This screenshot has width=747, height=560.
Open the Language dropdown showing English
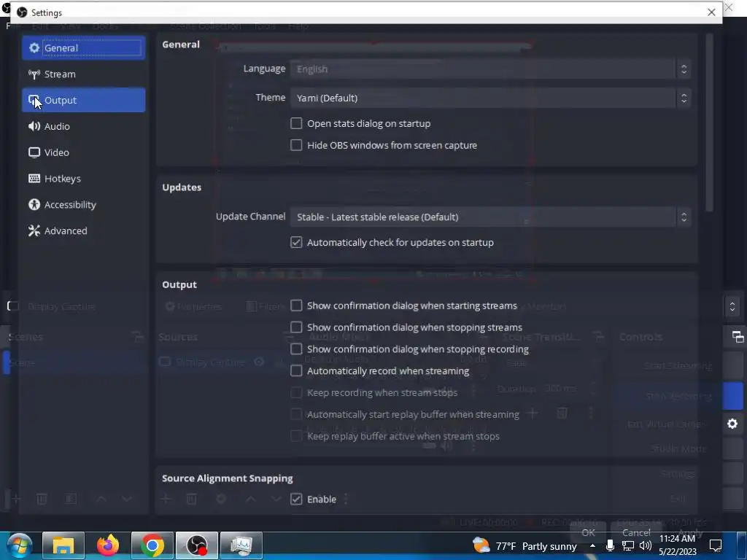click(x=491, y=69)
